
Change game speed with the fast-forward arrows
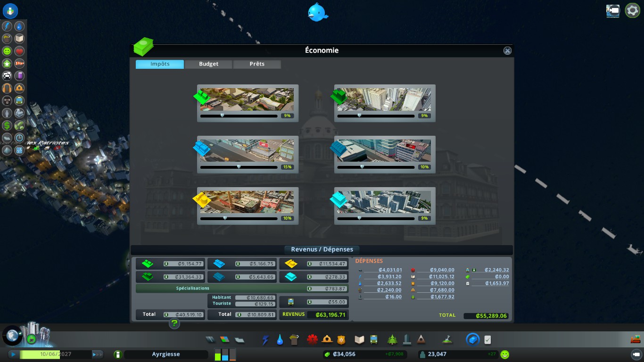coord(97,354)
